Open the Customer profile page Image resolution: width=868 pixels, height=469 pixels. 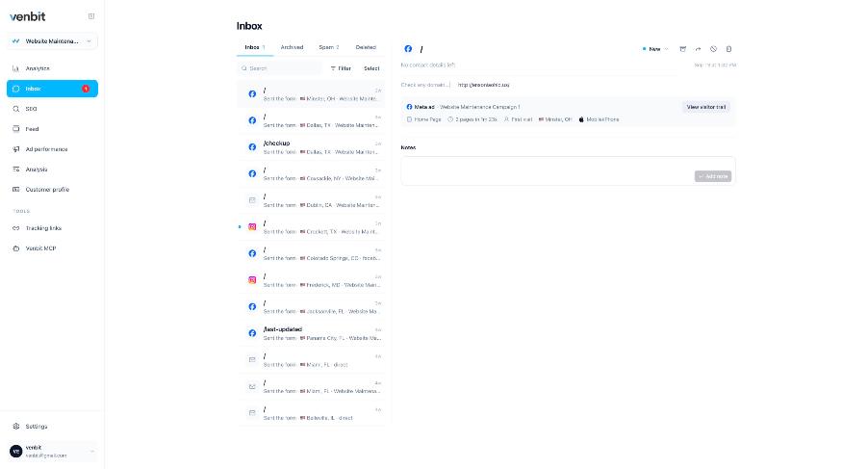52,190
